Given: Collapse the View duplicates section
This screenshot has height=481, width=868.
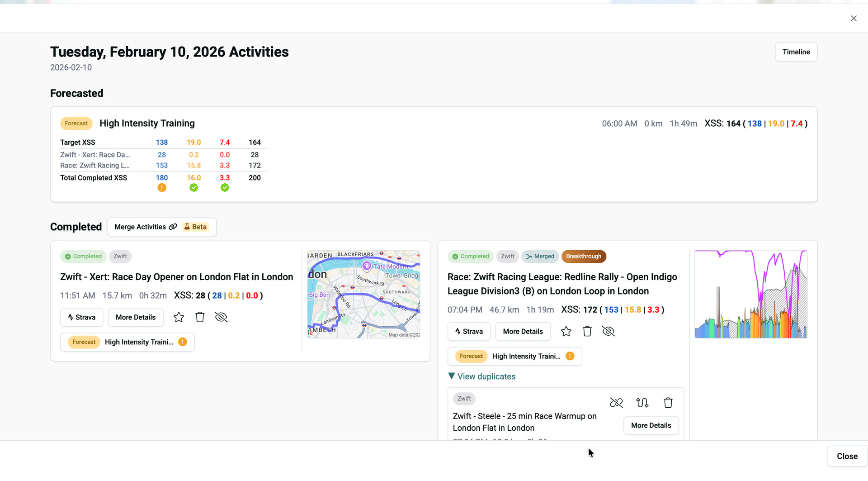Looking at the screenshot, I should [x=482, y=376].
